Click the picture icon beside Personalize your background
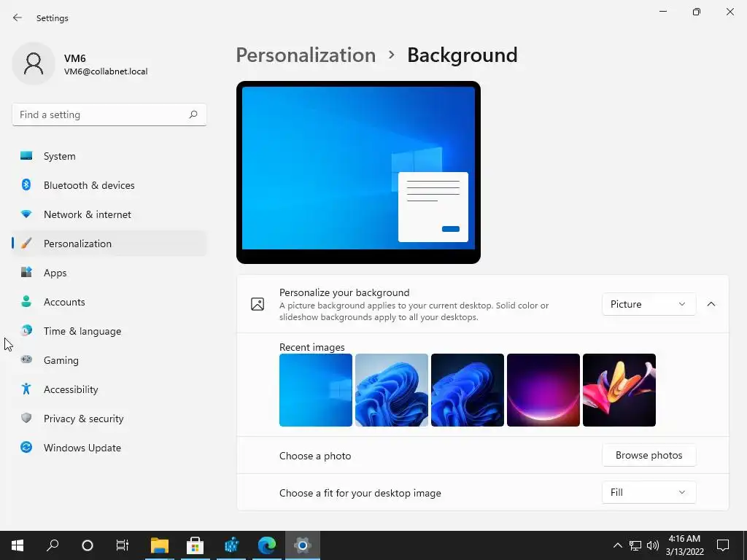 tap(258, 304)
